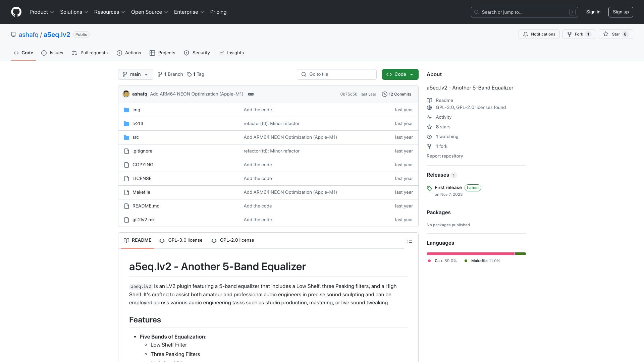Viewport: 644px width, 362px height.
Task: Open the Insights tab
Action: pos(231,53)
